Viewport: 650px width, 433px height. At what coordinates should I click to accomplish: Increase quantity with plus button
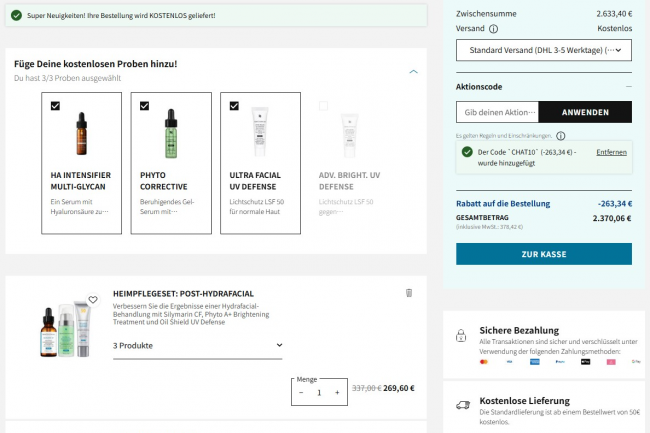pos(337,393)
